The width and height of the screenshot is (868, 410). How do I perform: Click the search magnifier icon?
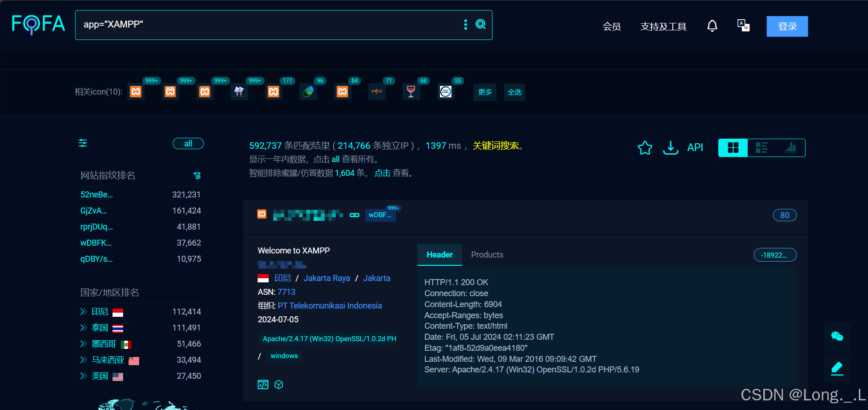tap(480, 24)
